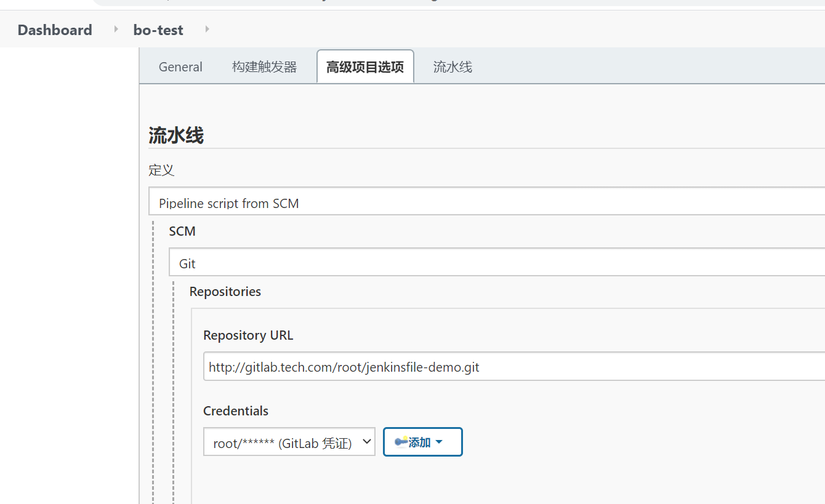
Task: Navigate to the Dashboard breadcrumb link
Action: (x=54, y=29)
